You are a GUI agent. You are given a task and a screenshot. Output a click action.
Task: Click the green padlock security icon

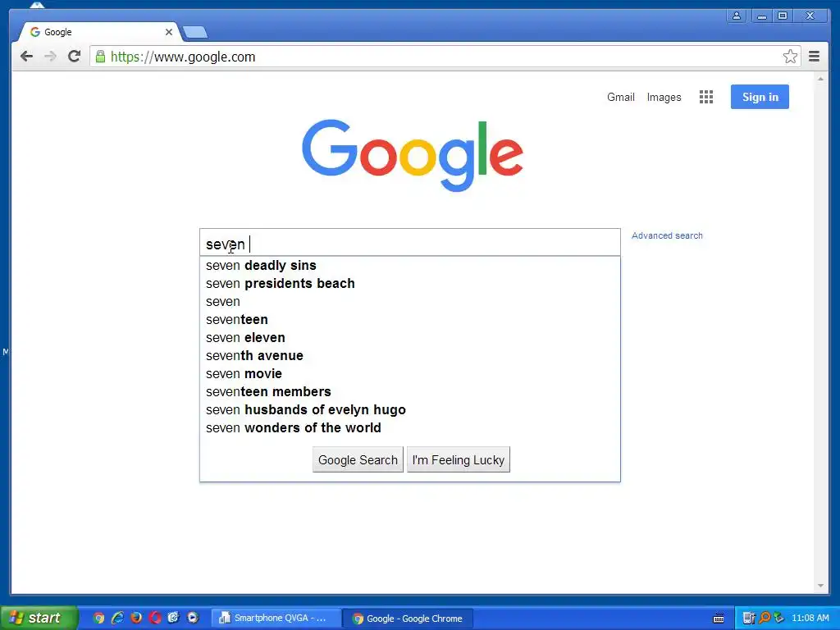100,57
